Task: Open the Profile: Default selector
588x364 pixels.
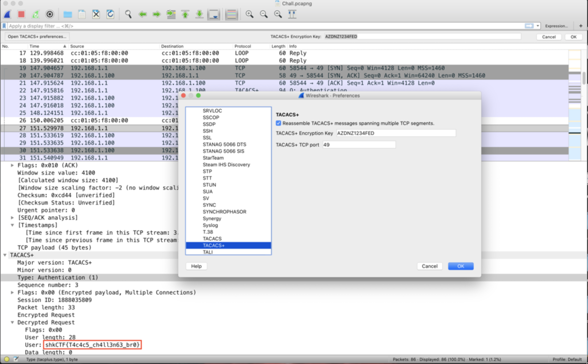Action: (567, 359)
